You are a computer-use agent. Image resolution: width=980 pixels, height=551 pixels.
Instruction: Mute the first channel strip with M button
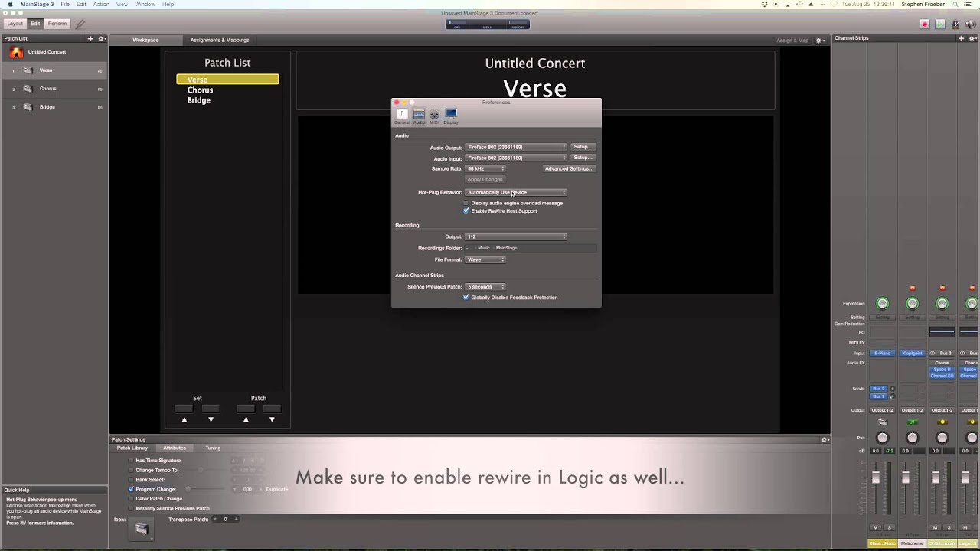[x=876, y=527]
